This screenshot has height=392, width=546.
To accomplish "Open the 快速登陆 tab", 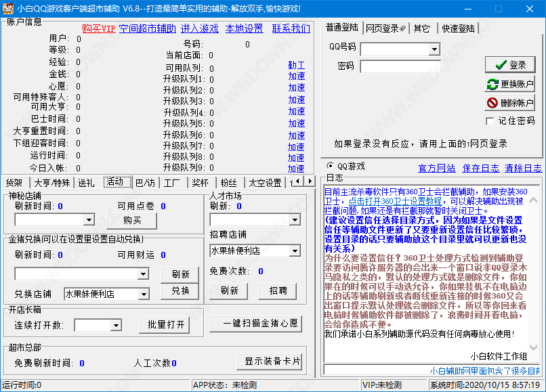I will (458, 28).
